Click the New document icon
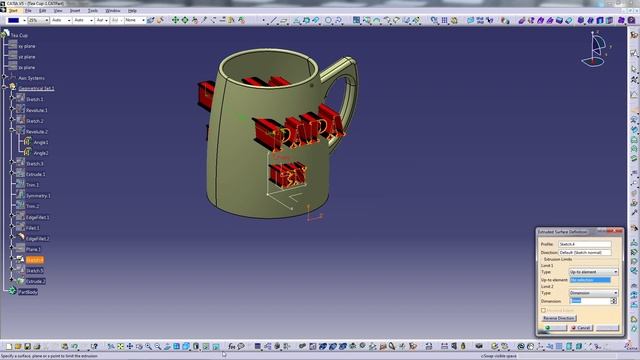This screenshot has width=640, height=360. tap(9, 347)
